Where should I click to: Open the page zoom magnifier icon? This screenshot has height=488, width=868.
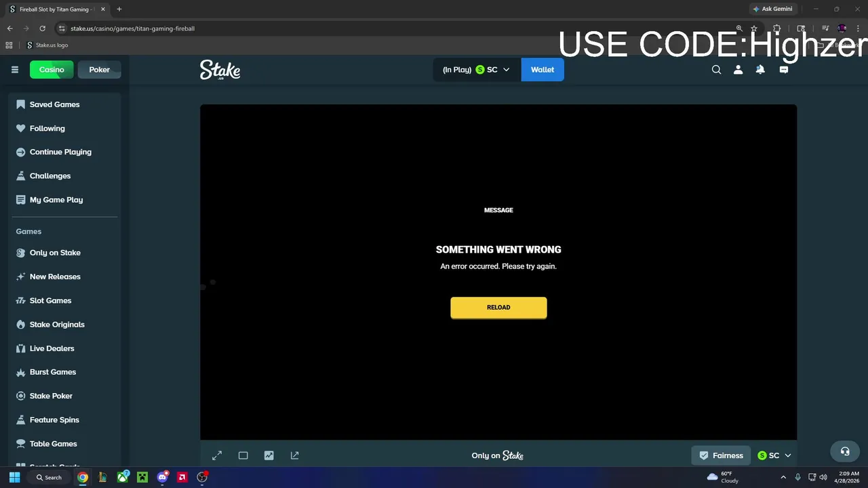[x=739, y=28]
